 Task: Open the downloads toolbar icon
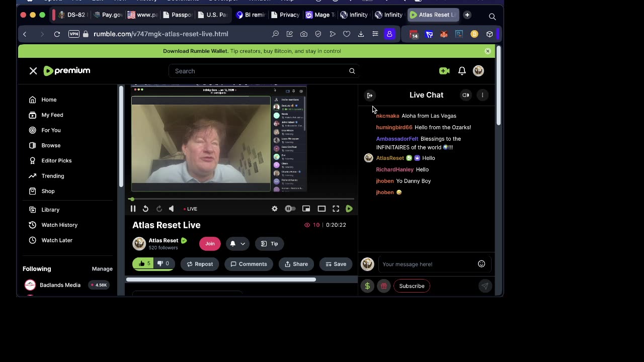[361, 34]
